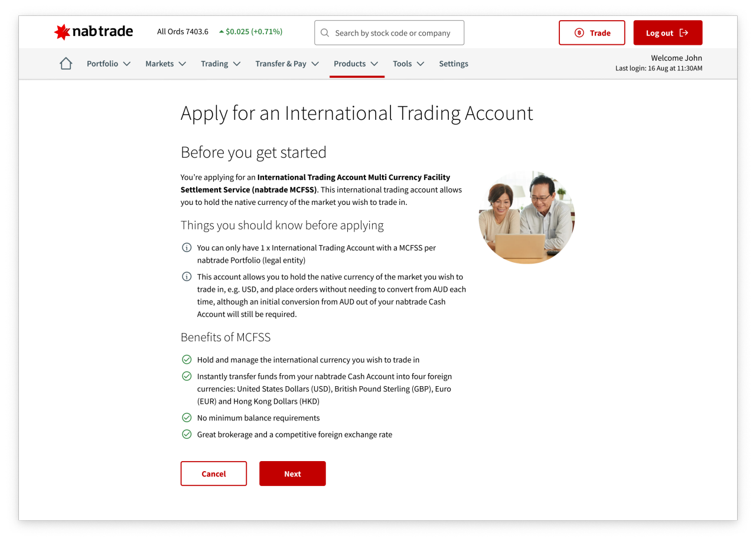The height and width of the screenshot is (542, 756).
Task: Go to Settings
Action: tap(454, 64)
